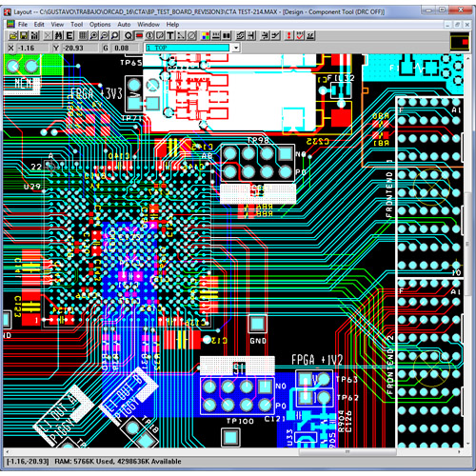
Task: Click the TP63 test point label
Action: coord(347,379)
